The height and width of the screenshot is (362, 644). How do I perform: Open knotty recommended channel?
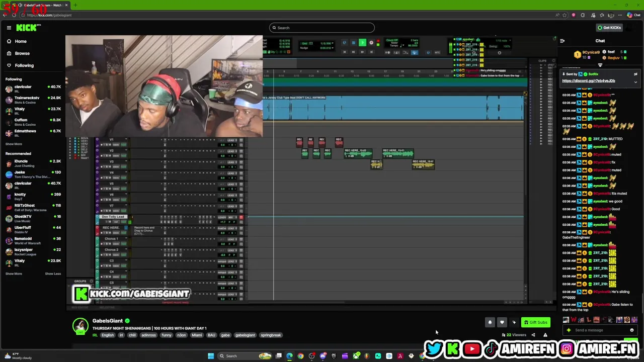[33, 196]
